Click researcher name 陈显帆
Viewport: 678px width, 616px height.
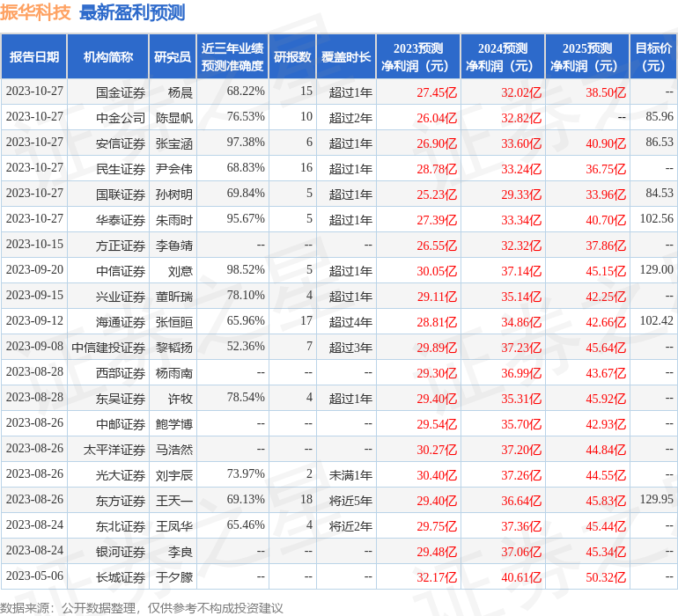tap(174, 118)
